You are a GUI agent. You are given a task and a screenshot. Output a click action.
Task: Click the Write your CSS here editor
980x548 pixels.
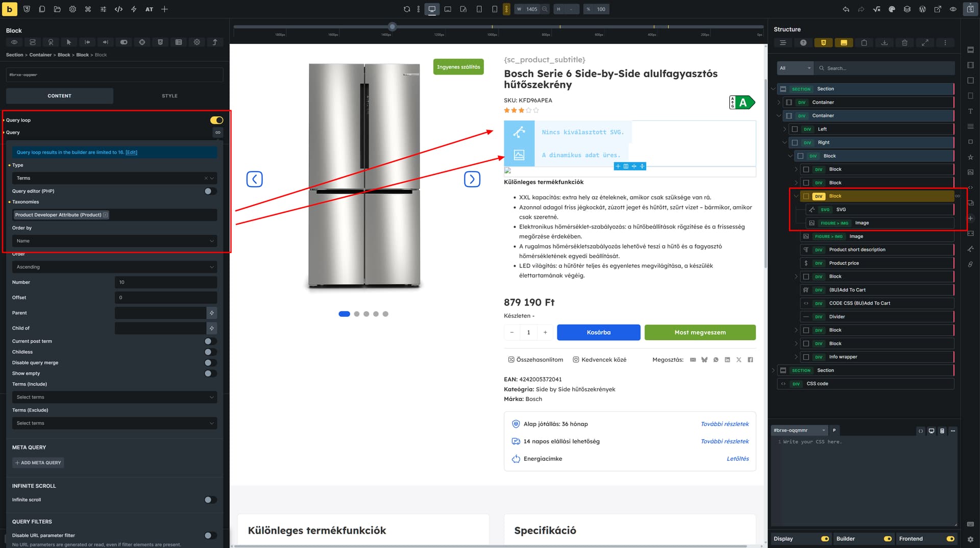coord(864,482)
